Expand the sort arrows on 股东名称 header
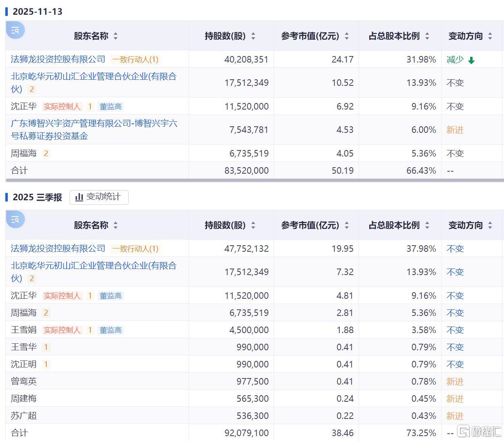The image size is (504, 441). coord(116,36)
